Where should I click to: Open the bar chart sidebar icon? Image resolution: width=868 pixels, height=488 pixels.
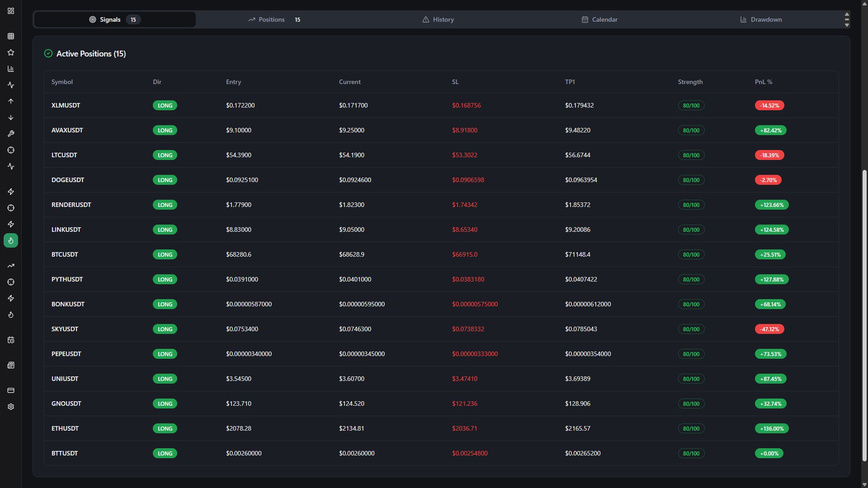point(11,69)
